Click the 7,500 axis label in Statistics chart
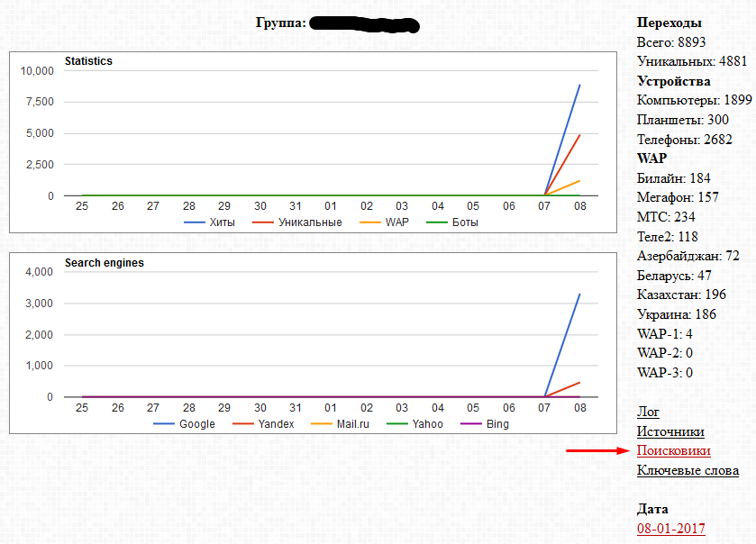Image resolution: width=756 pixels, height=544 pixels. [x=40, y=102]
